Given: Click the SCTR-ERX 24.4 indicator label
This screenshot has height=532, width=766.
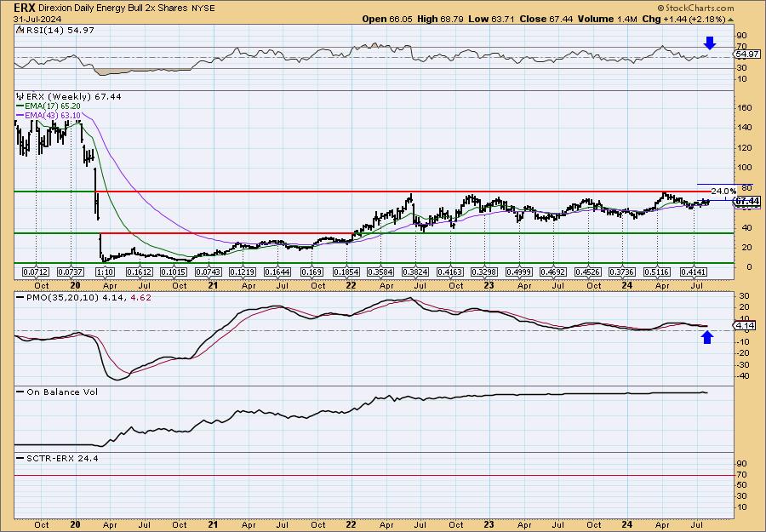Looking at the screenshot, I should (x=62, y=458).
